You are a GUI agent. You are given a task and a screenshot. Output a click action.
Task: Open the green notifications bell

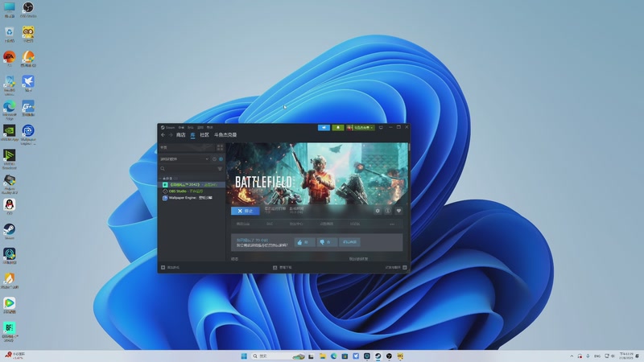(x=337, y=128)
